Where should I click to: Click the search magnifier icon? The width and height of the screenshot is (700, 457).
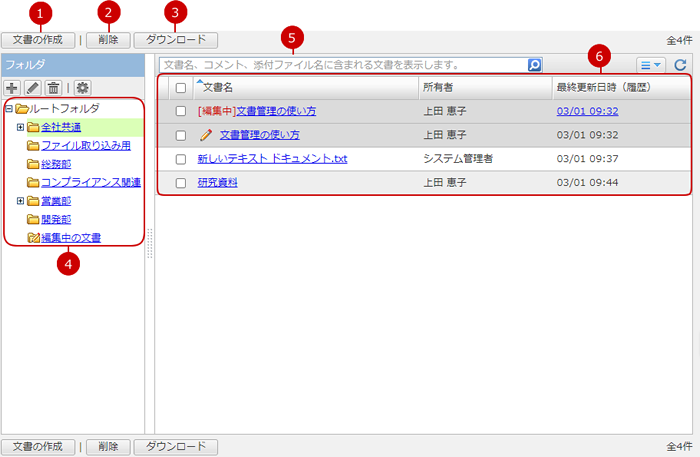click(534, 65)
